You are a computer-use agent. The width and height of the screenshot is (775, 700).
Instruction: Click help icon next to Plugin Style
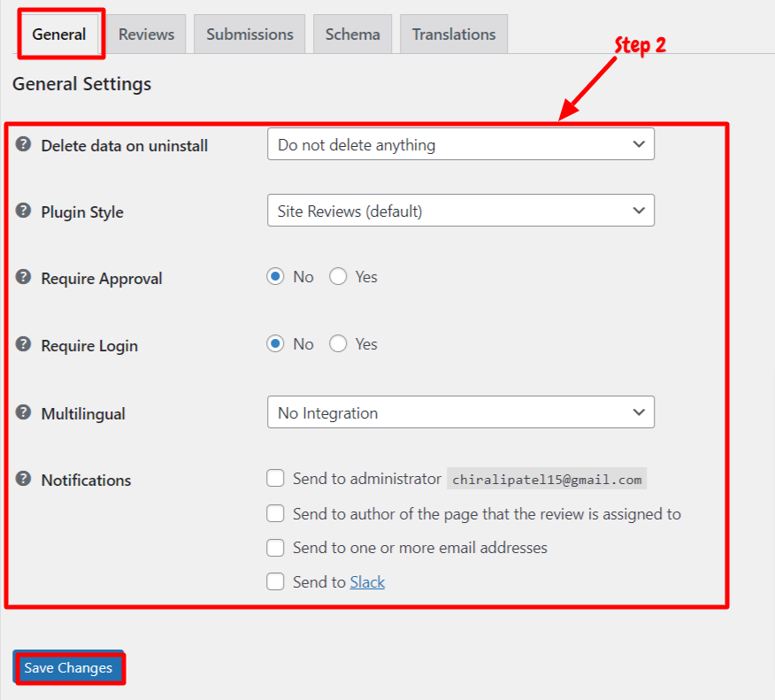(x=23, y=211)
